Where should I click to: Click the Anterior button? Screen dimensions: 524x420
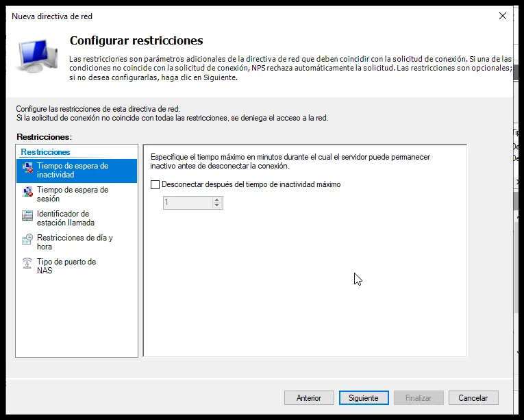coord(309,398)
